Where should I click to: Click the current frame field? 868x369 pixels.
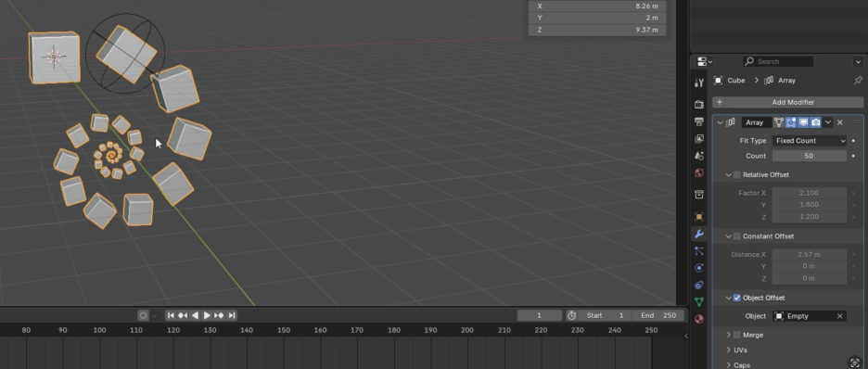coord(539,315)
